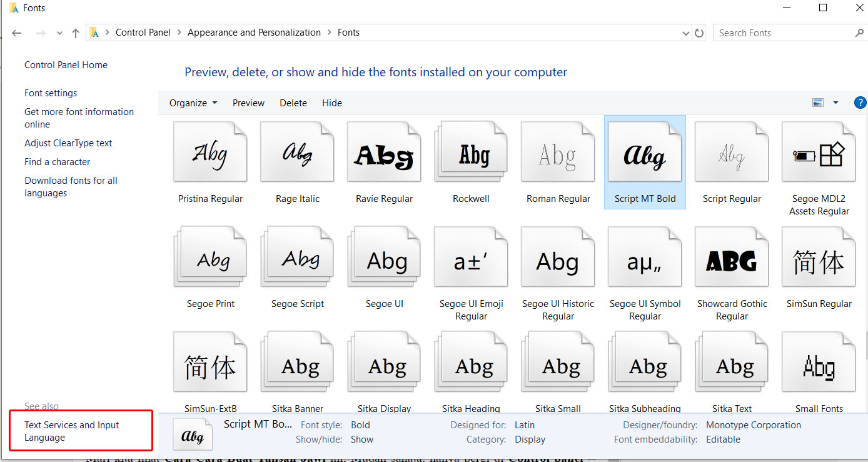The image size is (868, 462).
Task: Select the SimSun Regular font icon
Action: (x=819, y=257)
